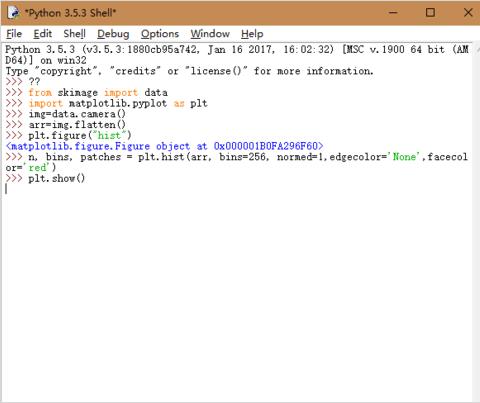Click the matplotlib Figure object output line
The width and height of the screenshot is (480, 403).
pyautogui.click(x=165, y=146)
